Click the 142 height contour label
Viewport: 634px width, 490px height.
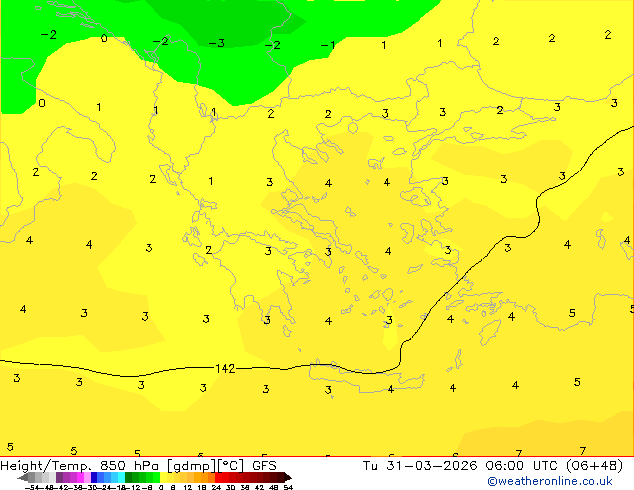point(225,368)
